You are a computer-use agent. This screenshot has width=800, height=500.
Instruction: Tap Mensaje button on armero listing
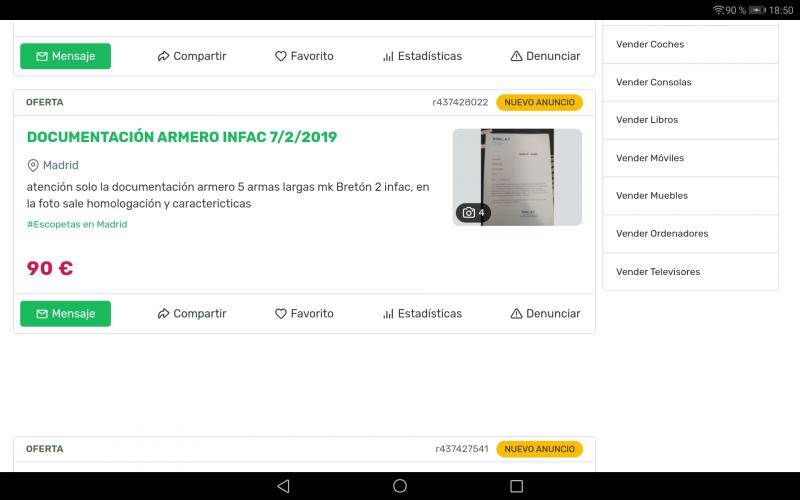pos(65,313)
